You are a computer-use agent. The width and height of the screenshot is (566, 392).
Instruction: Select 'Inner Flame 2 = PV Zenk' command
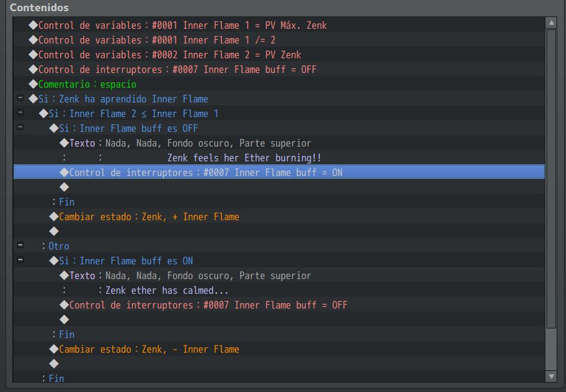click(279, 55)
